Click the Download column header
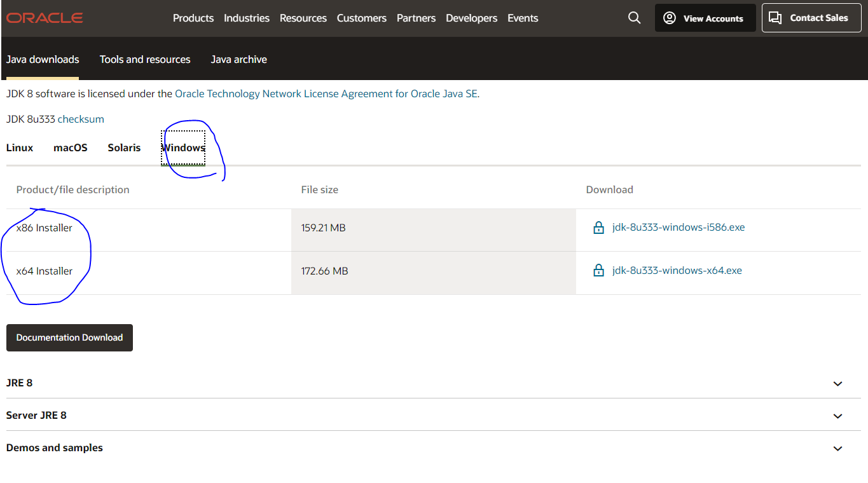The height and width of the screenshot is (483, 868). pyautogui.click(x=610, y=189)
